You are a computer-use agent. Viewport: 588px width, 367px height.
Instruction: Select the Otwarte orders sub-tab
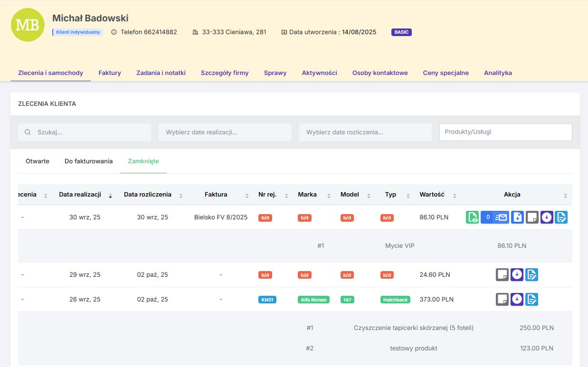(x=38, y=161)
